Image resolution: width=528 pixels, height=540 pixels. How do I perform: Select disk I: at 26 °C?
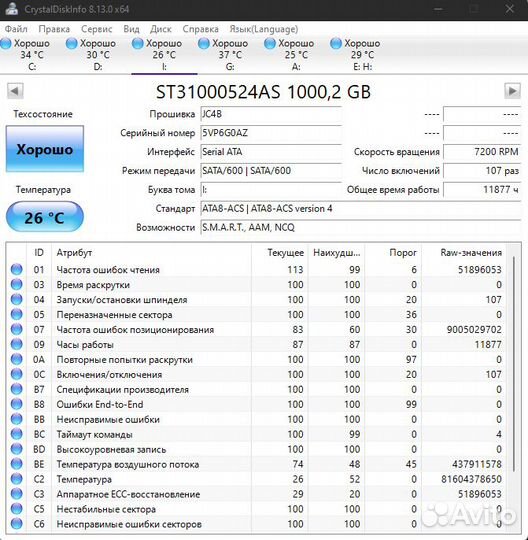coord(164,55)
